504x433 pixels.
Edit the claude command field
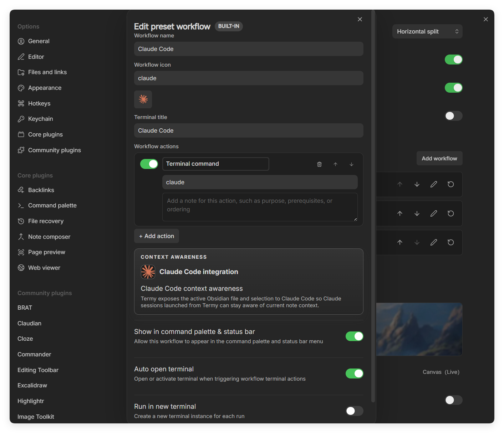tap(260, 182)
